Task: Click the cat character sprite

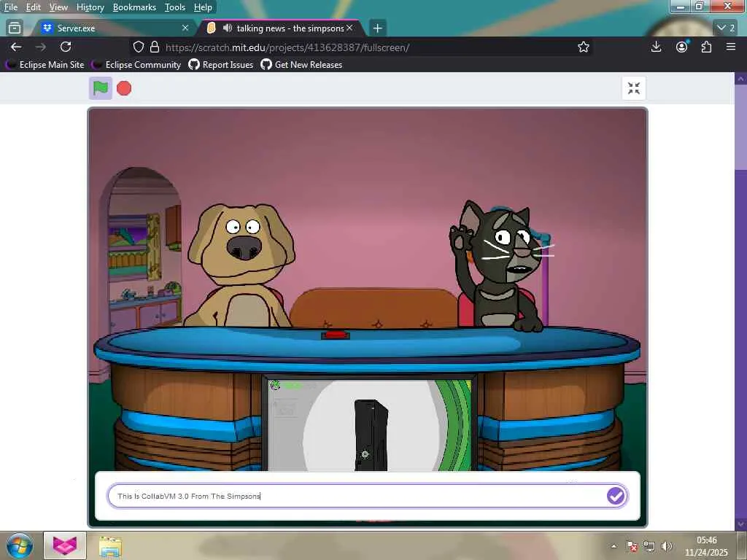Action: pos(501,266)
